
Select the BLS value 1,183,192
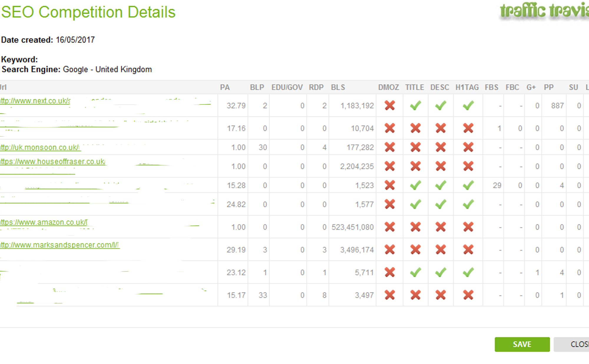coord(357,106)
